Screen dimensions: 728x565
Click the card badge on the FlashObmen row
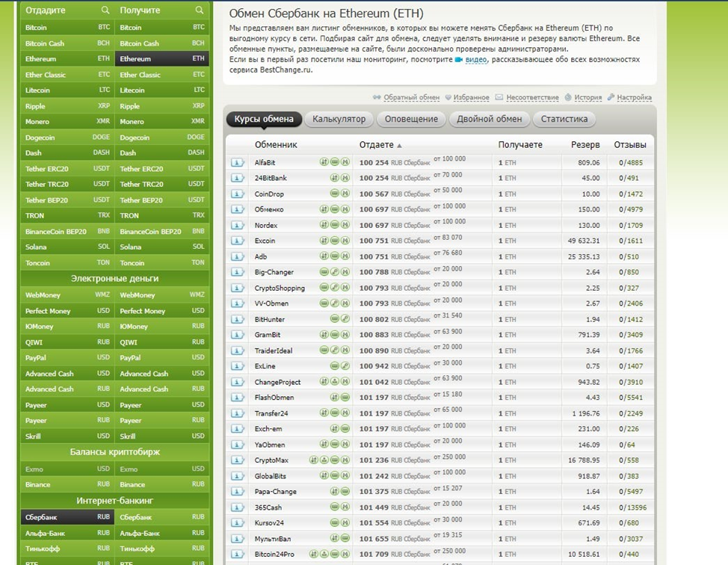pyautogui.click(x=345, y=397)
